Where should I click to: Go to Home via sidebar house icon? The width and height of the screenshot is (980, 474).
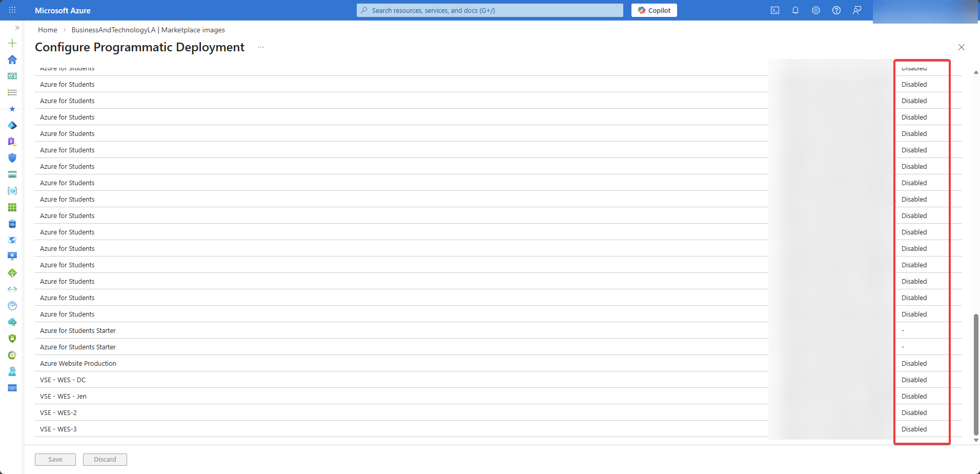coord(12,60)
